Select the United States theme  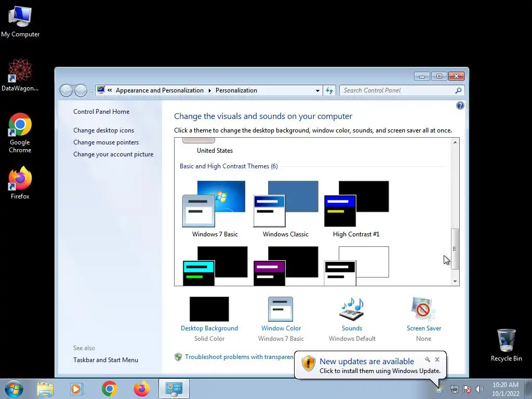[215, 147]
